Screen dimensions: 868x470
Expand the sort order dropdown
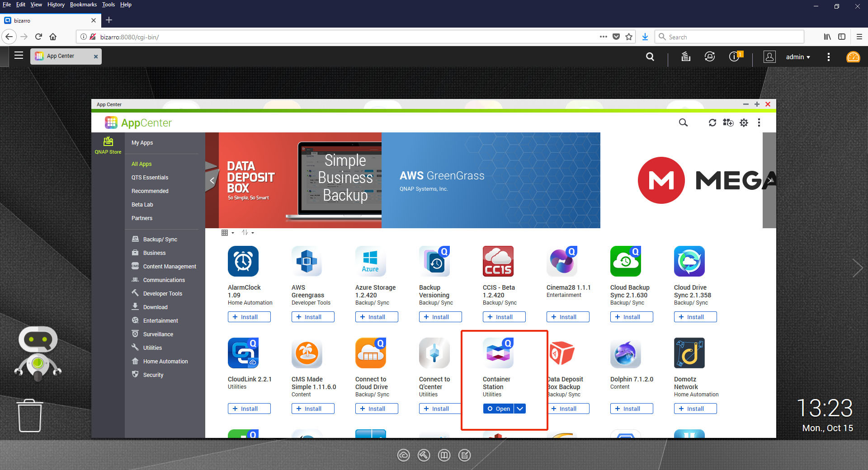[248, 233]
